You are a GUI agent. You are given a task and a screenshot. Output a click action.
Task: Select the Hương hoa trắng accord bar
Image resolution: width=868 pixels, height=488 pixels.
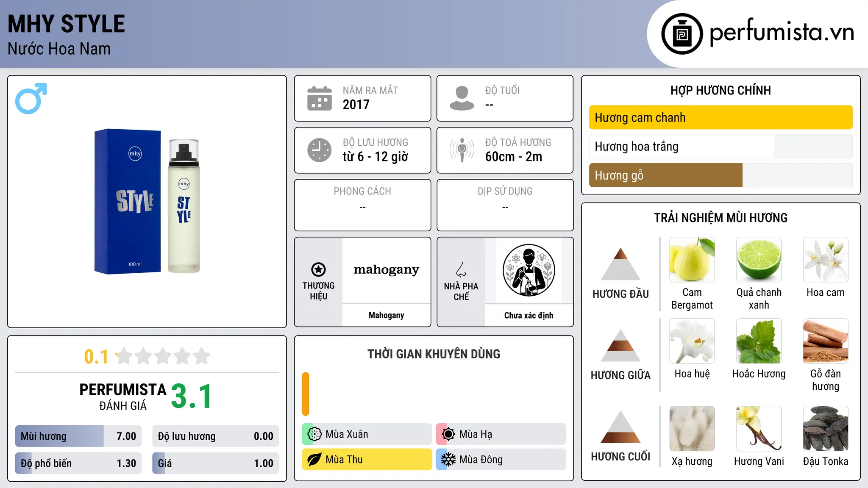[721, 146]
